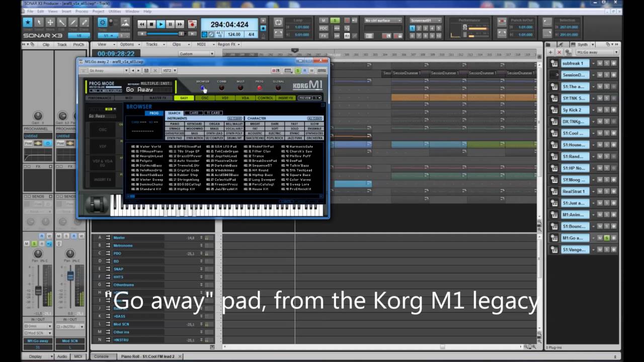Expand the Region FX dropdown
Screen dimensions: 644x362
pyautogui.click(x=228, y=44)
